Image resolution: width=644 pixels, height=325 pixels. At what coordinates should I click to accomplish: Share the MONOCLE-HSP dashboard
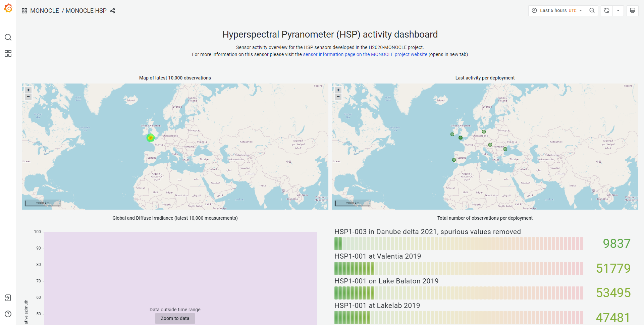click(x=112, y=11)
